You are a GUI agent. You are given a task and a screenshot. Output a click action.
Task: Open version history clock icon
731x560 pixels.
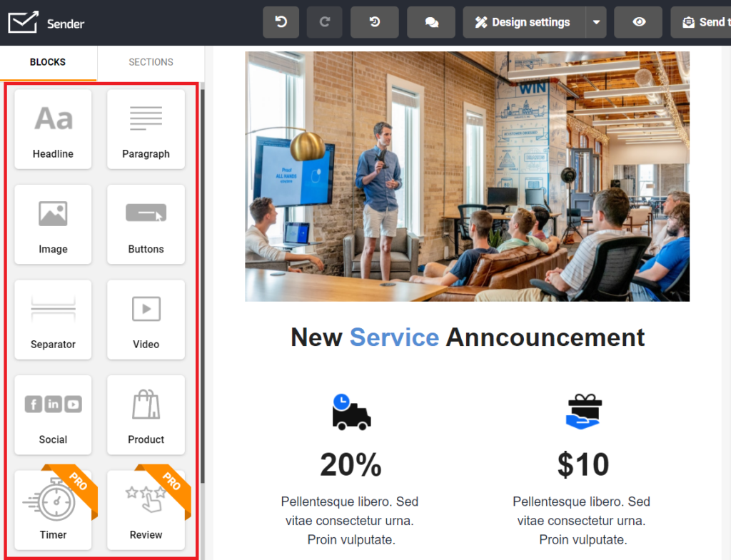tap(374, 22)
